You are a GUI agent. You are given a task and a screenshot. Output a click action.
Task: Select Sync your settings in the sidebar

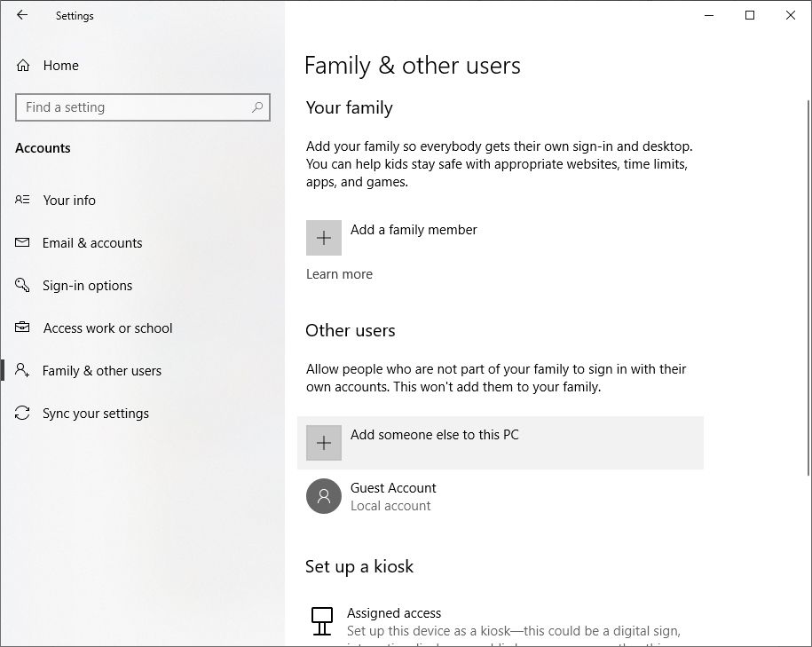pyautogui.click(x=95, y=413)
